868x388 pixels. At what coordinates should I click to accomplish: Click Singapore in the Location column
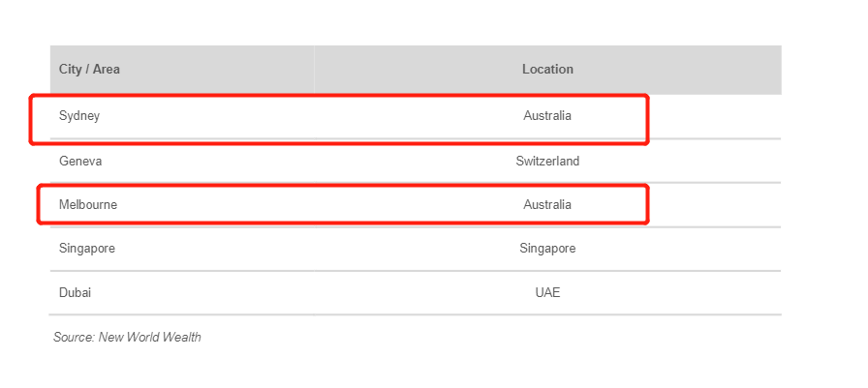pyautogui.click(x=547, y=249)
